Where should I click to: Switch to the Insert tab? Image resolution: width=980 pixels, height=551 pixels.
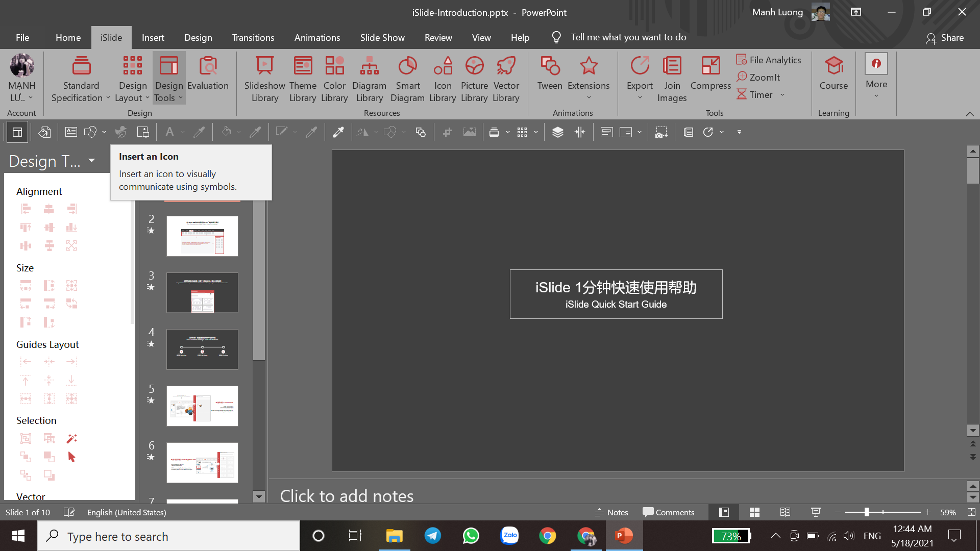153,37
